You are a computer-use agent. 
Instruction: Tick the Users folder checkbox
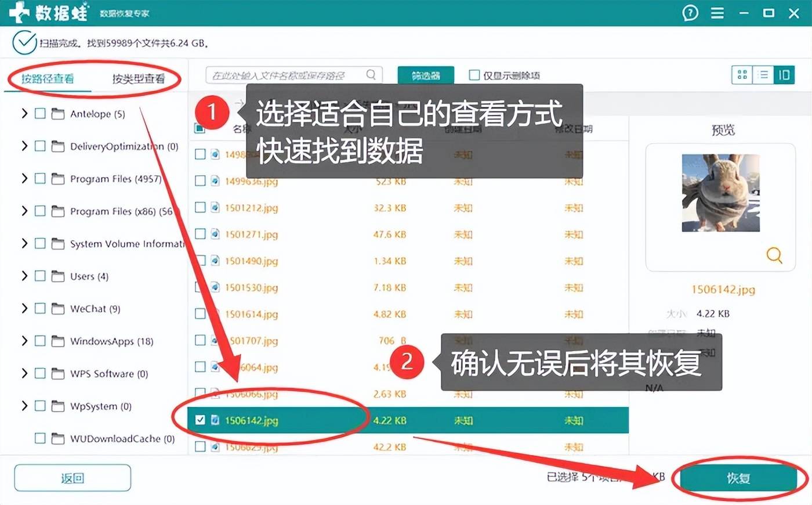(x=40, y=276)
